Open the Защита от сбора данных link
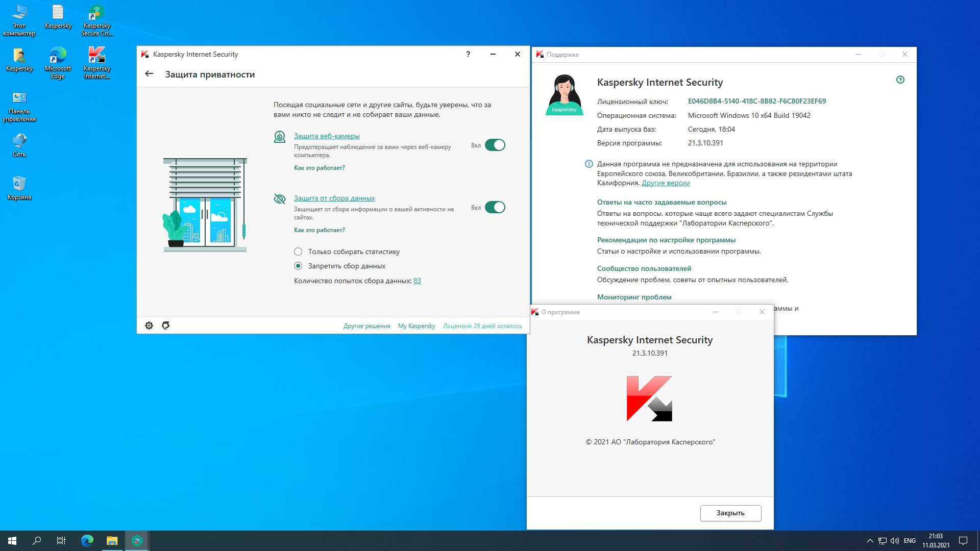980x551 pixels. coord(334,198)
